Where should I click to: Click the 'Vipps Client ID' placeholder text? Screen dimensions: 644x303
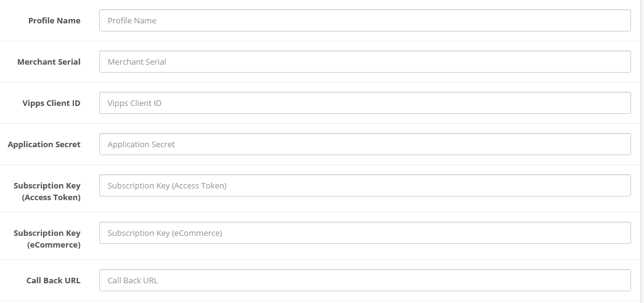(x=134, y=103)
